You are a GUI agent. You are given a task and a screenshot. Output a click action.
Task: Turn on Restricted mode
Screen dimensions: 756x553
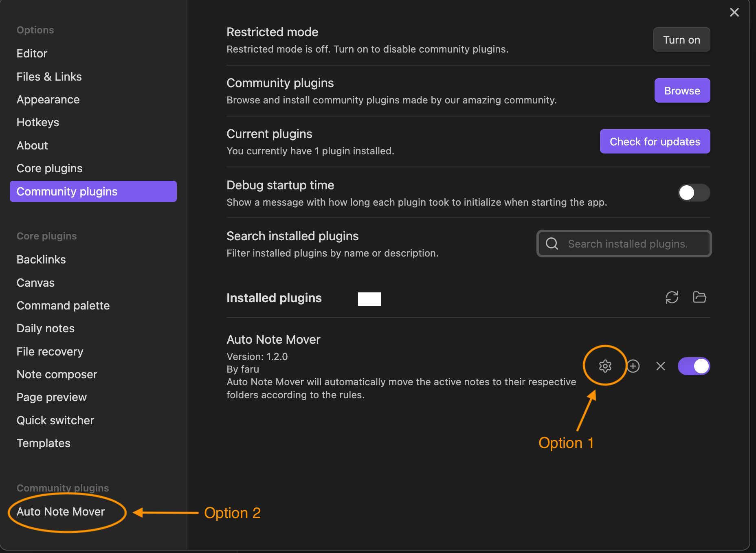(x=681, y=39)
